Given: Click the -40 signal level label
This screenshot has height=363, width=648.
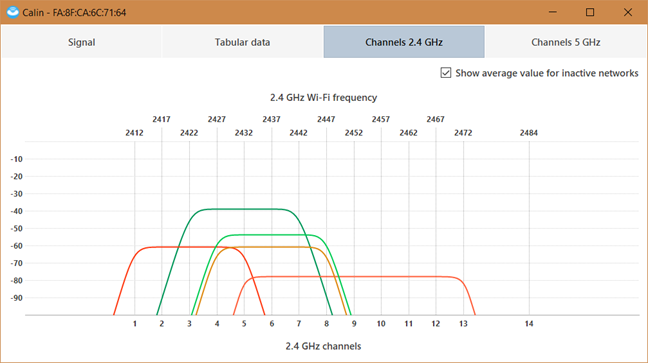Looking at the screenshot, I should pyautogui.click(x=17, y=211).
